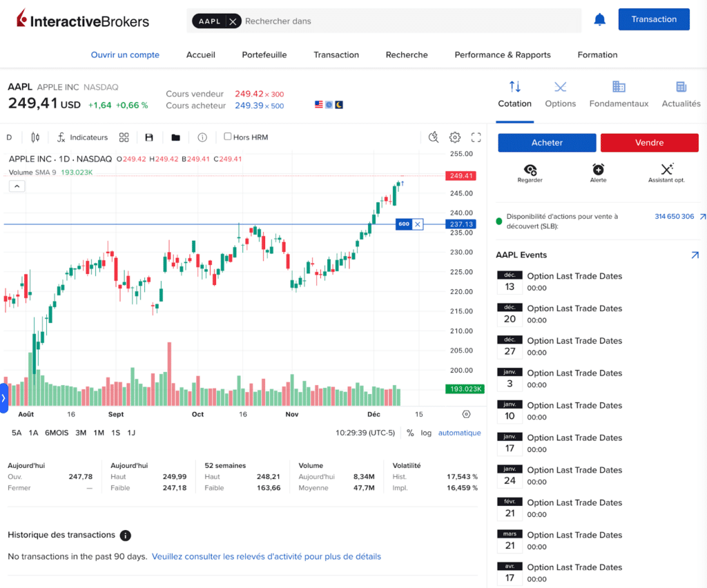Enter fullscreen chart mode
Viewport: 707px width, 588px height.
pos(476,137)
